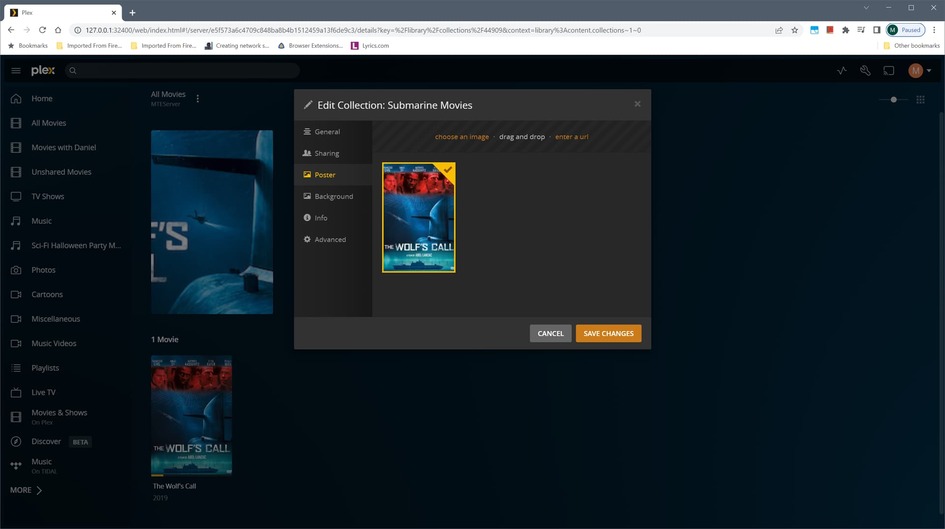Click the Chrome profile Paused button
The width and height of the screenshot is (945, 529).
[x=905, y=30]
